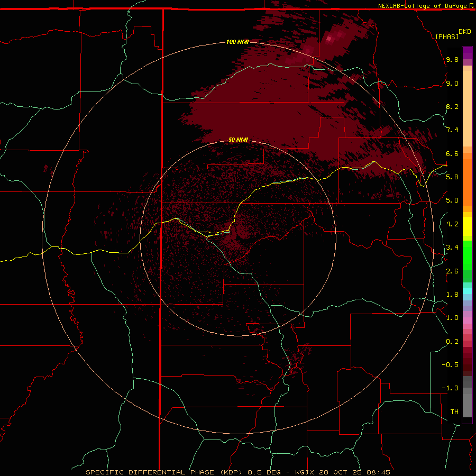Select the 4.2 scale value
Viewport: 476px width, 476px height.
[452, 224]
